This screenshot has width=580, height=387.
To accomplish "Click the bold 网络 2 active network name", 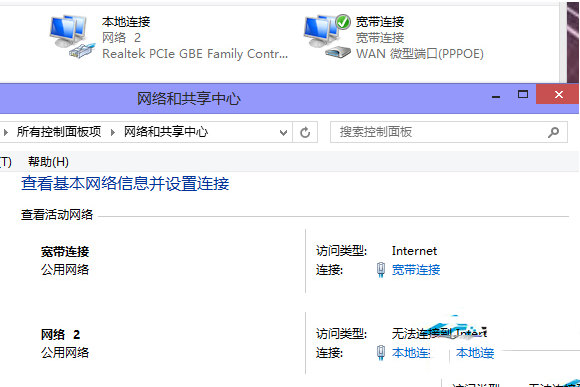I will click(x=60, y=334).
